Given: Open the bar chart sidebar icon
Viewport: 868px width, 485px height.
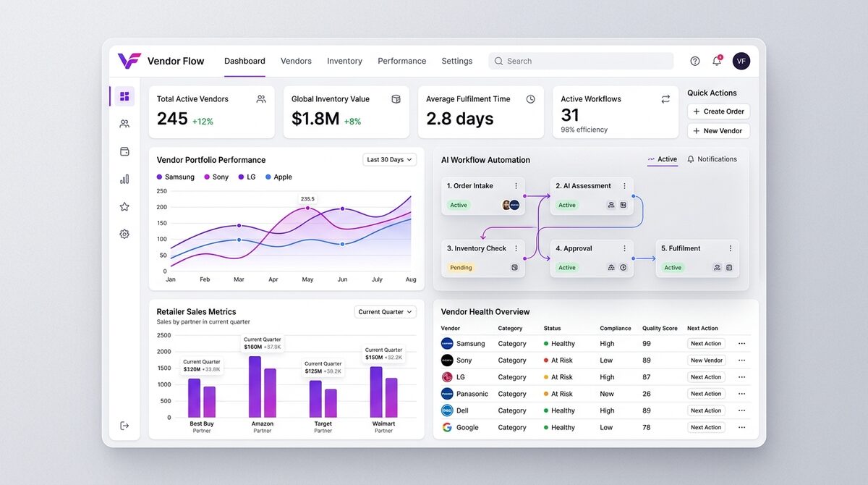Looking at the screenshot, I should [124, 179].
